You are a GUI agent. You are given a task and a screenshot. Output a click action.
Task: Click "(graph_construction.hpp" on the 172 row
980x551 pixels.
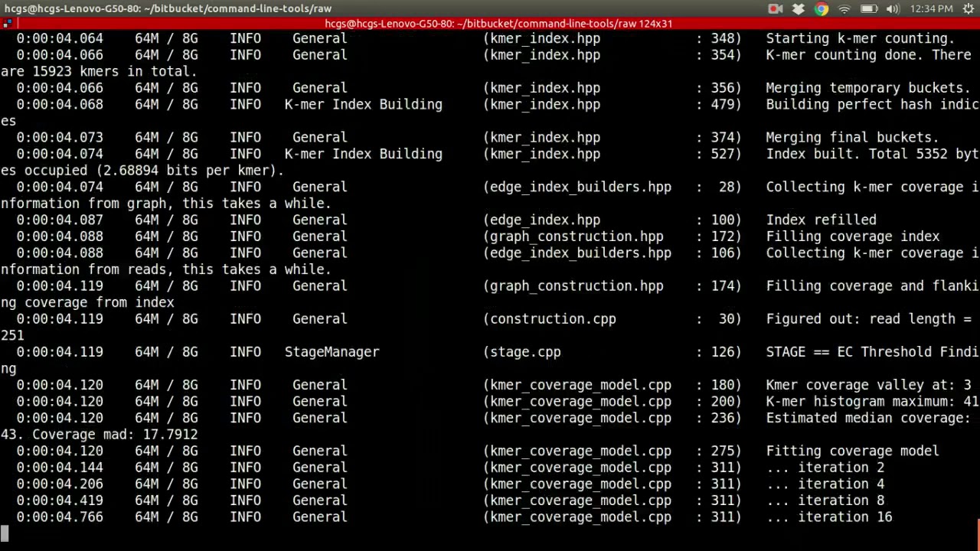[573, 236]
